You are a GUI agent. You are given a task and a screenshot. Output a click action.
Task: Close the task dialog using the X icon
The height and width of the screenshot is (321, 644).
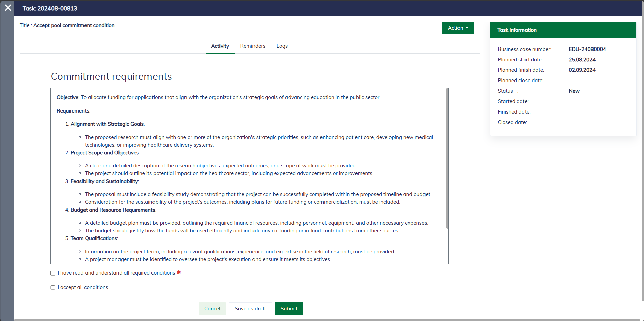tap(8, 8)
